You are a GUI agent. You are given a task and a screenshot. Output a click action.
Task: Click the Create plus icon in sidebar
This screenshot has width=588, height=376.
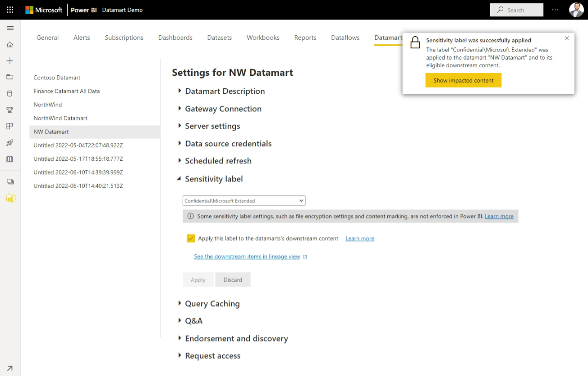(10, 60)
